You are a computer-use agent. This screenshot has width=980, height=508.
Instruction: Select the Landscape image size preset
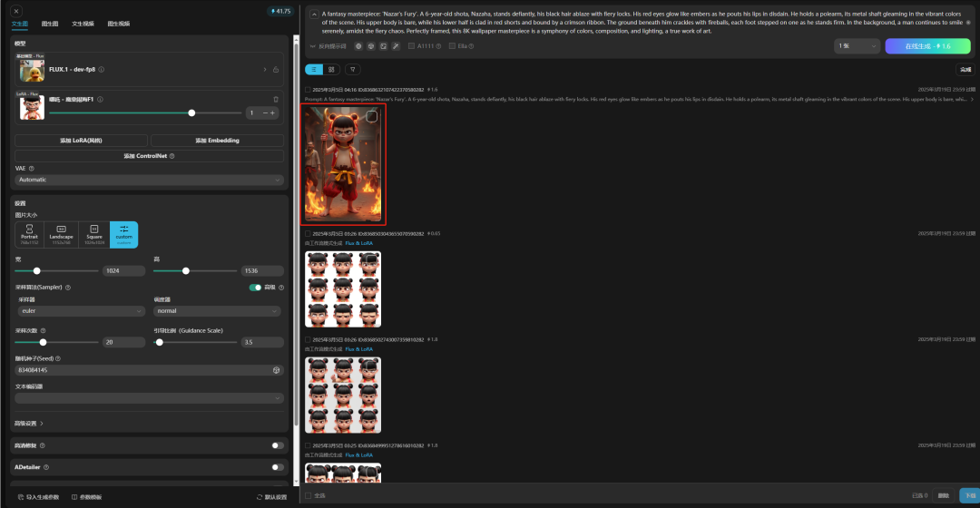click(x=62, y=235)
